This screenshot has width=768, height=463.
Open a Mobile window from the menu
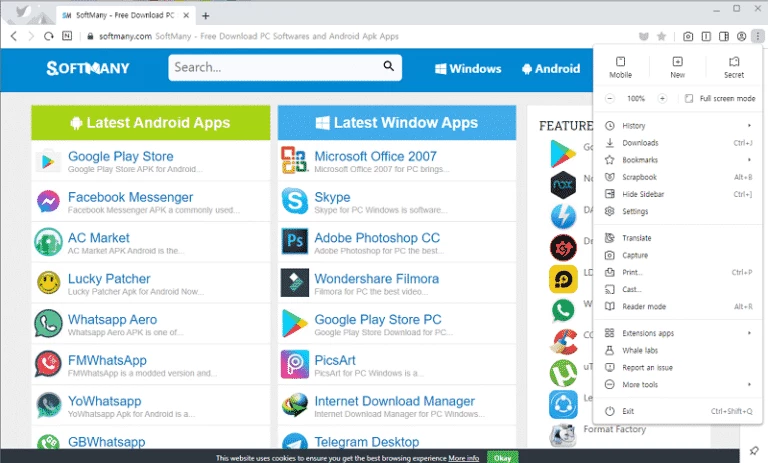620,67
